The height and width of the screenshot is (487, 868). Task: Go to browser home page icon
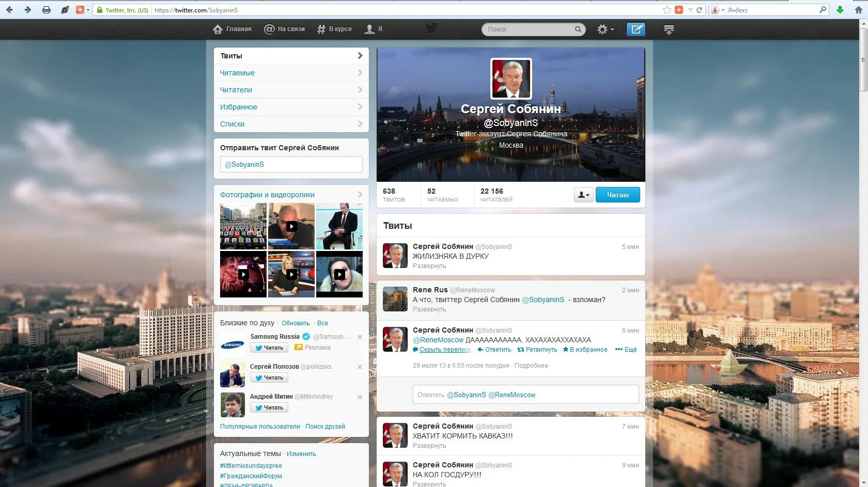point(859,10)
